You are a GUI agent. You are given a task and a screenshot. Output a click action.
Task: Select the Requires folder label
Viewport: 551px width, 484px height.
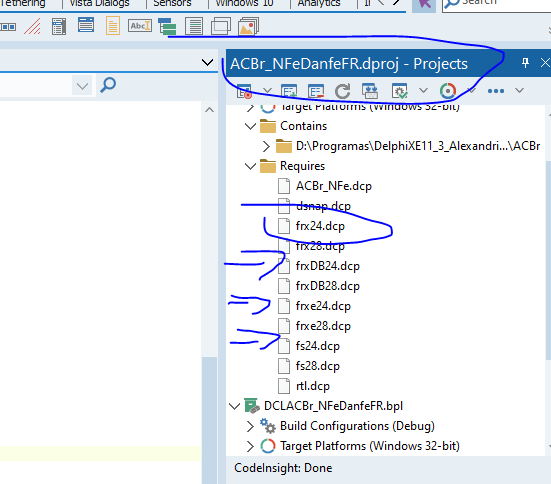tap(303, 166)
